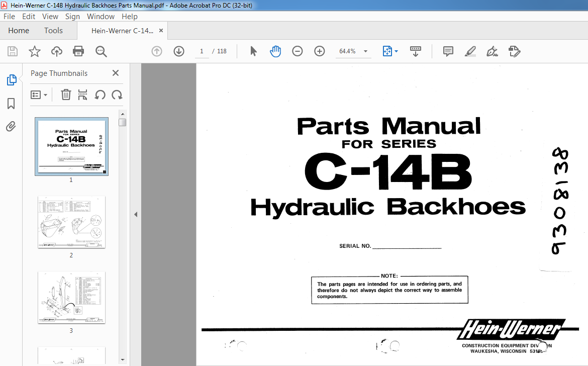Open the View menu

coord(50,17)
